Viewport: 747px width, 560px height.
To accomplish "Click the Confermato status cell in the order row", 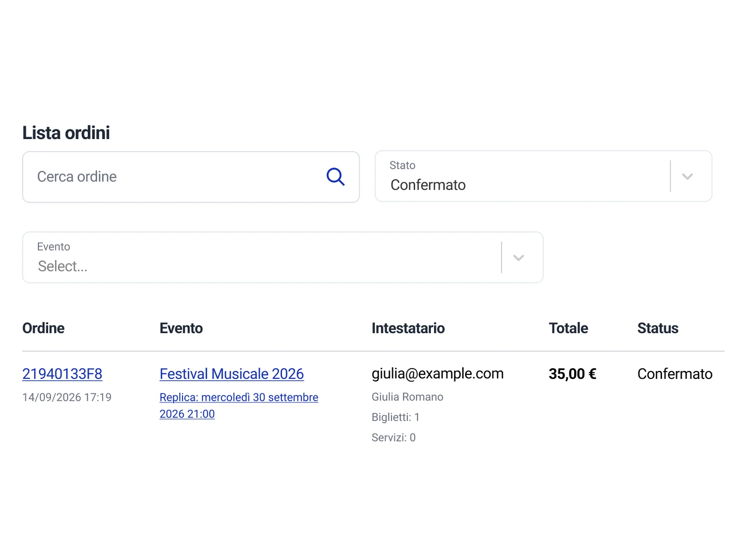I will tap(675, 374).
